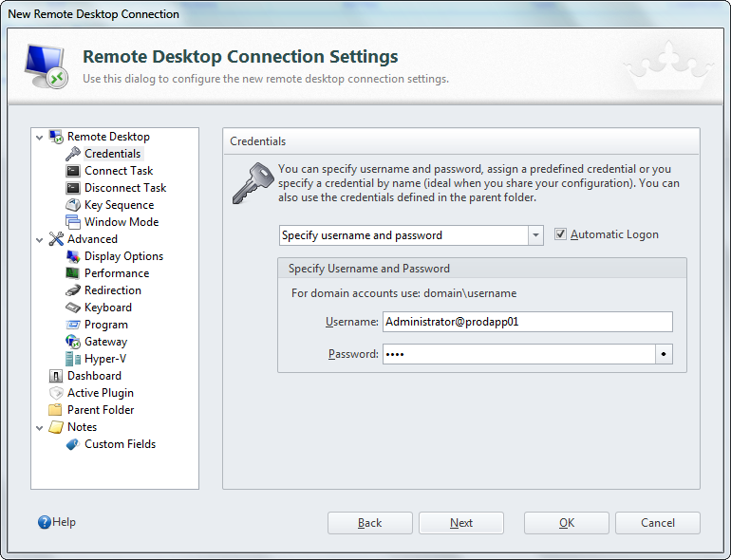The height and width of the screenshot is (560, 731).
Task: Open the Redirection settings page
Action: pyautogui.click(x=112, y=290)
